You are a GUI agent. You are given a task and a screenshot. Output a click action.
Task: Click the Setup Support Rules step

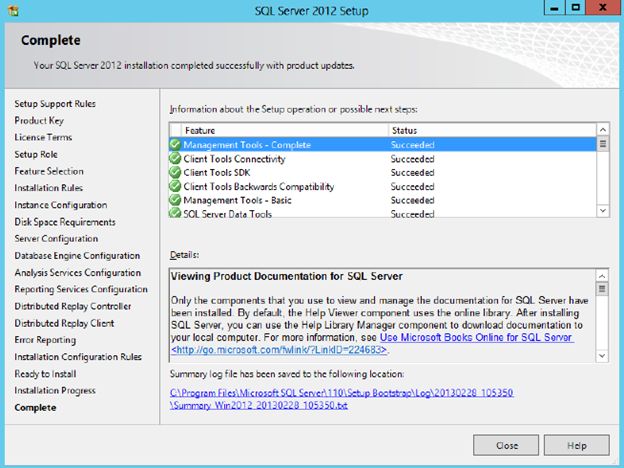55,103
